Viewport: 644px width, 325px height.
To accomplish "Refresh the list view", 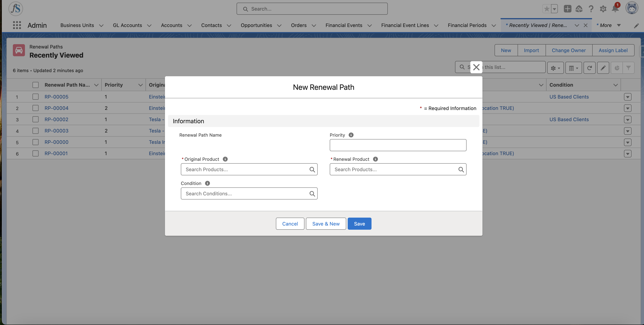I will tap(589, 68).
